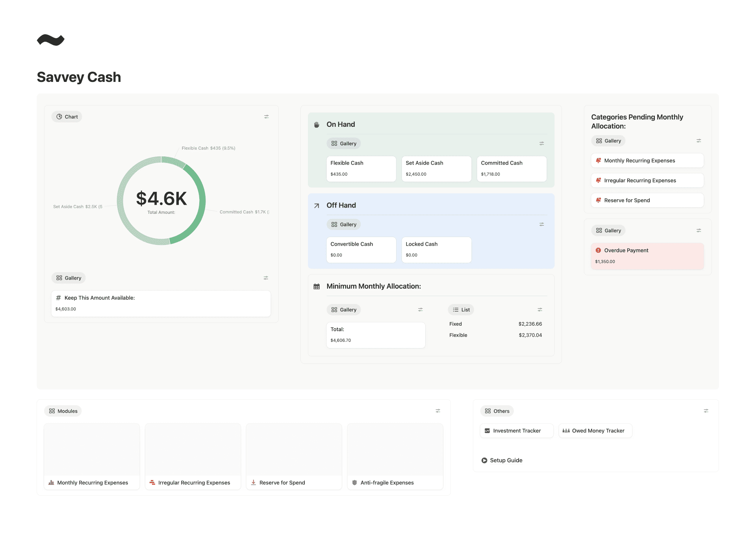Click the play icon beside Setup Guide

click(x=484, y=460)
